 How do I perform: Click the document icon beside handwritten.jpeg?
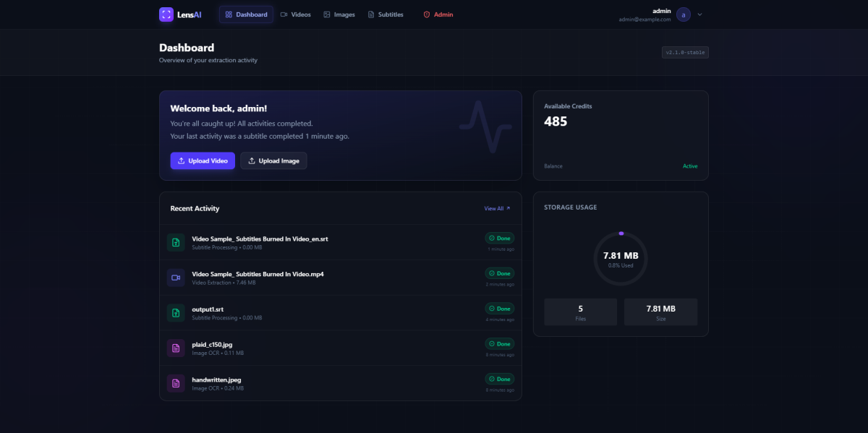coord(176,383)
